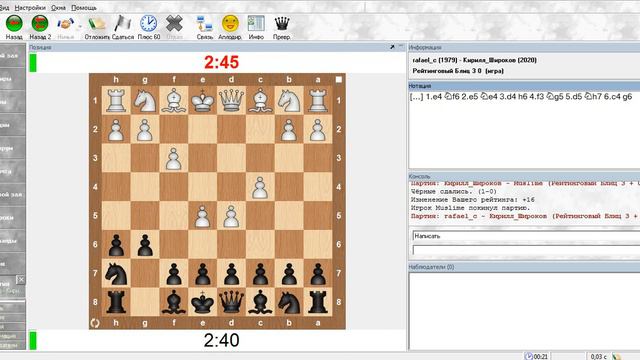Screen dimensions: 640x360
Task: Select the black queen on d8
Action: coord(231,302)
